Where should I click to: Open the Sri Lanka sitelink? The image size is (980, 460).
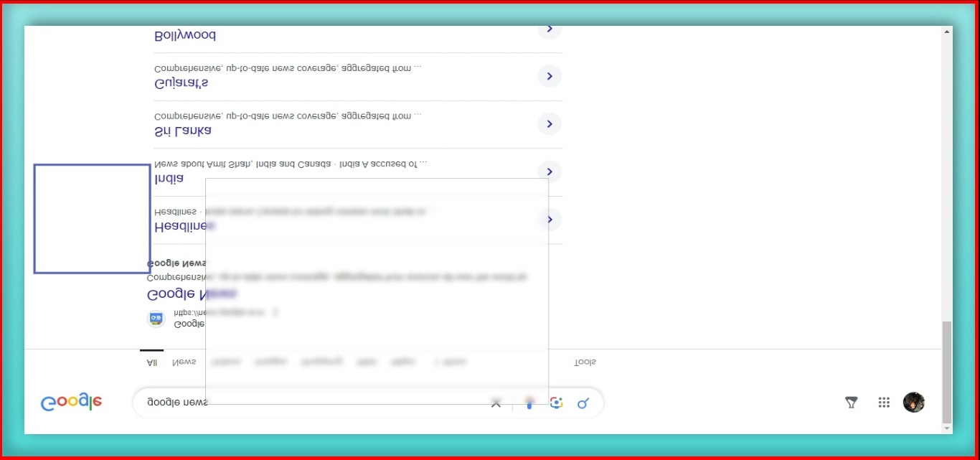(183, 131)
